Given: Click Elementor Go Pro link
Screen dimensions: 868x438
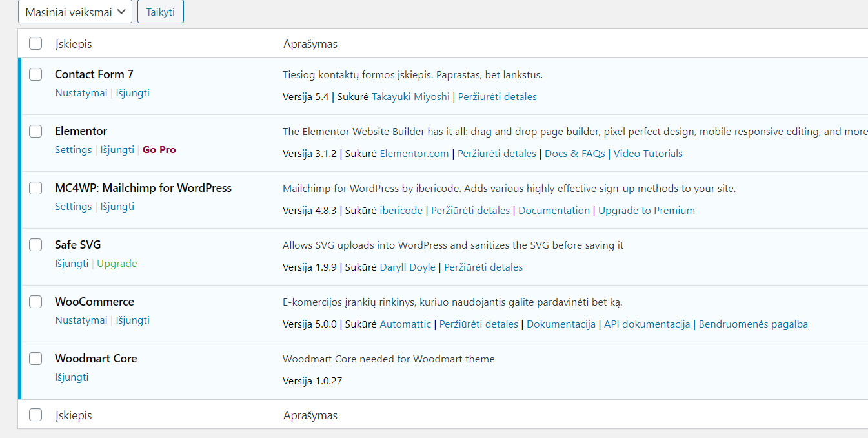Looking at the screenshot, I should click(x=159, y=150).
